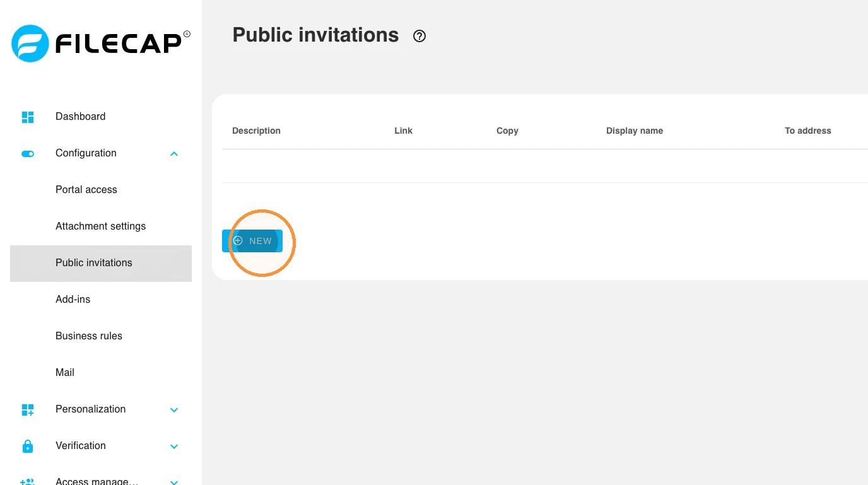The width and height of the screenshot is (868, 485).
Task: Click the To address column header
Action: (x=808, y=131)
